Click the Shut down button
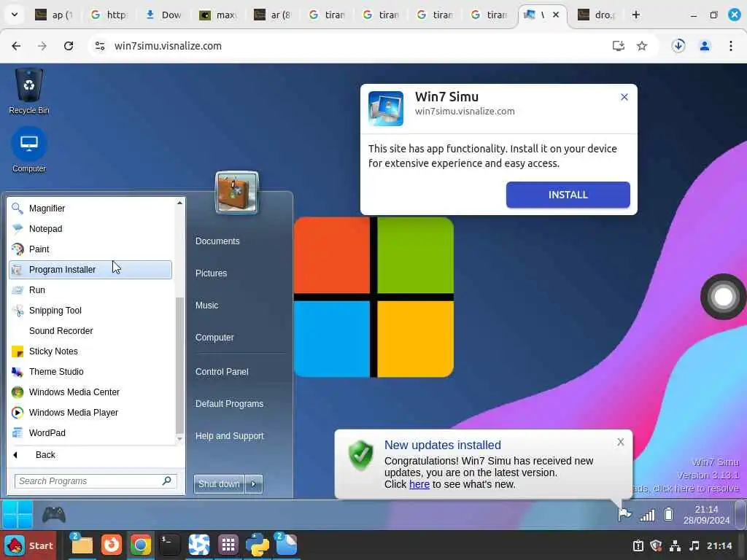 pos(219,484)
